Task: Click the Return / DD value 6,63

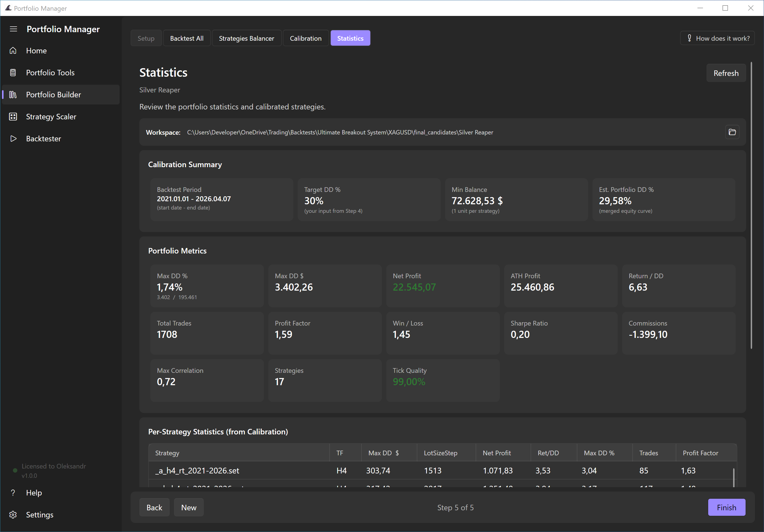Action: tap(638, 287)
